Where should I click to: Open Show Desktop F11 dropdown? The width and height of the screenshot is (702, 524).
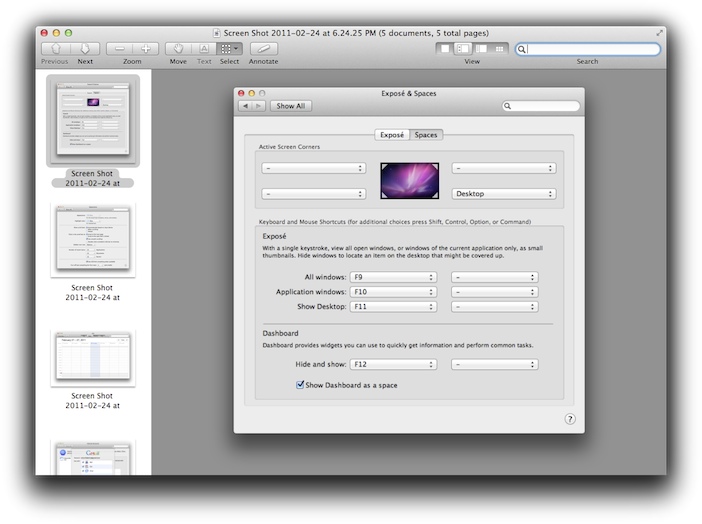pyautogui.click(x=394, y=307)
